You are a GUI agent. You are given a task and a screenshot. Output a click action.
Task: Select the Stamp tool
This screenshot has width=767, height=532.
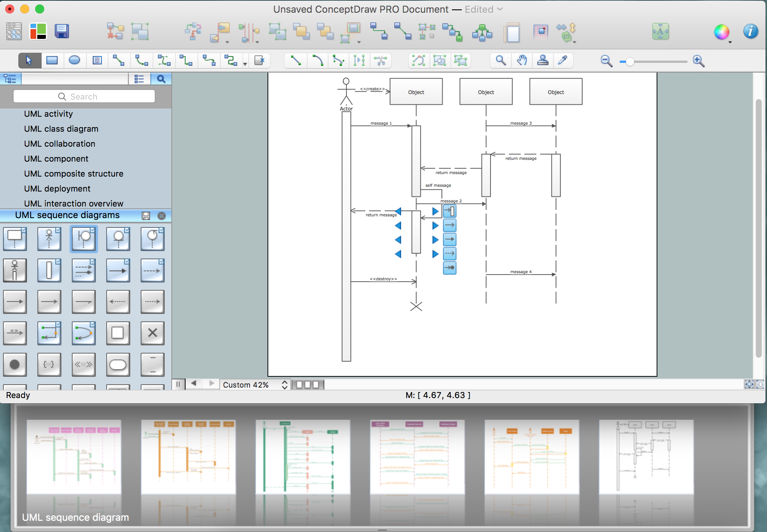543,60
